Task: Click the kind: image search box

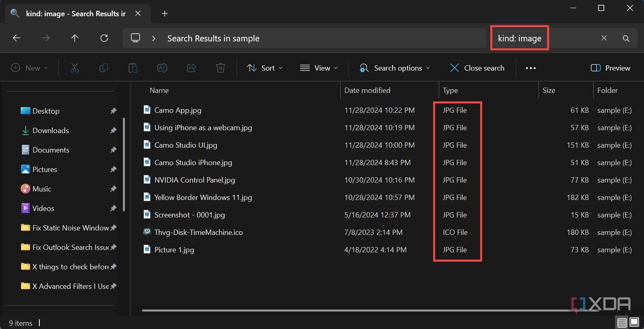Action: 543,38
